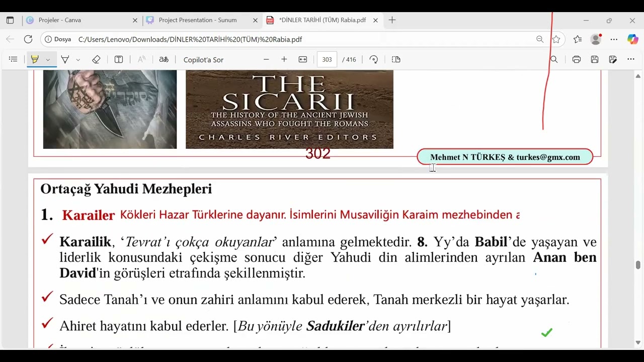Open PDF toolbar settings gear
The width and height of the screenshot is (644, 362).
coord(631,59)
